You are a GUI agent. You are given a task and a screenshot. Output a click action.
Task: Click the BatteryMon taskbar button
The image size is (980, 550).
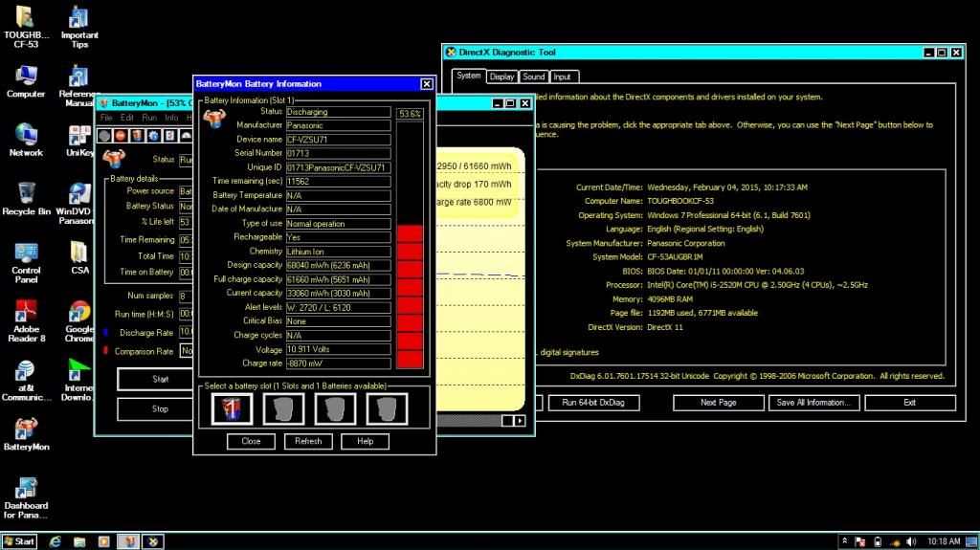click(x=128, y=542)
